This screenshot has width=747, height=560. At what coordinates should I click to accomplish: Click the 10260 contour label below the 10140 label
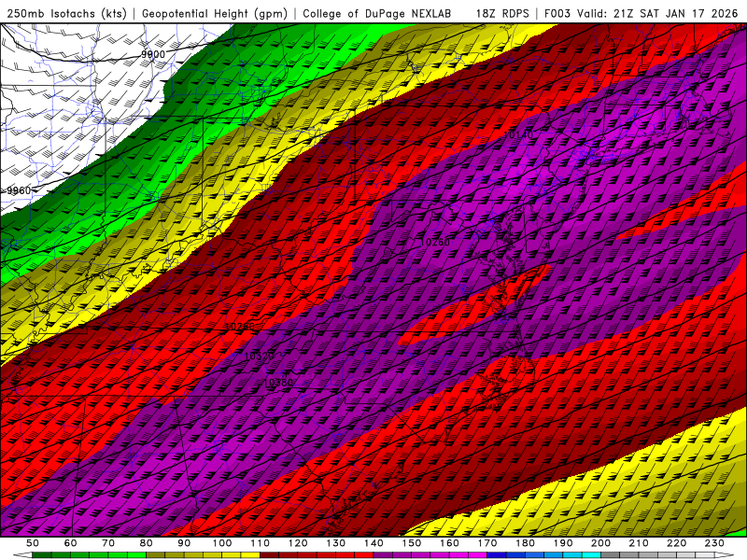(x=434, y=242)
